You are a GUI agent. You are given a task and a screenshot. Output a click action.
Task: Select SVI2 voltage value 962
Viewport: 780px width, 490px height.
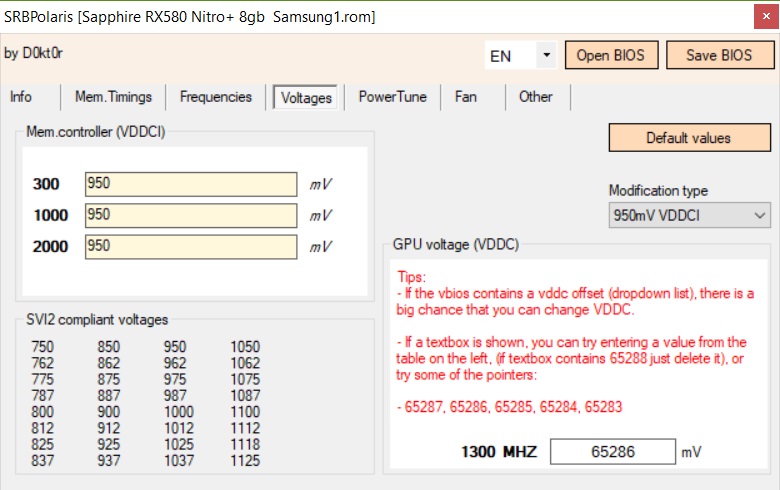(175, 363)
